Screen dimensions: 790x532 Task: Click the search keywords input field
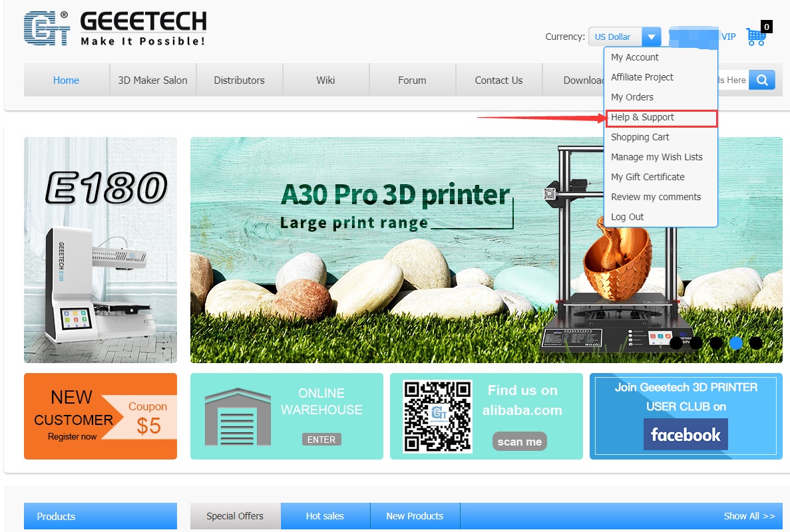click(x=733, y=80)
